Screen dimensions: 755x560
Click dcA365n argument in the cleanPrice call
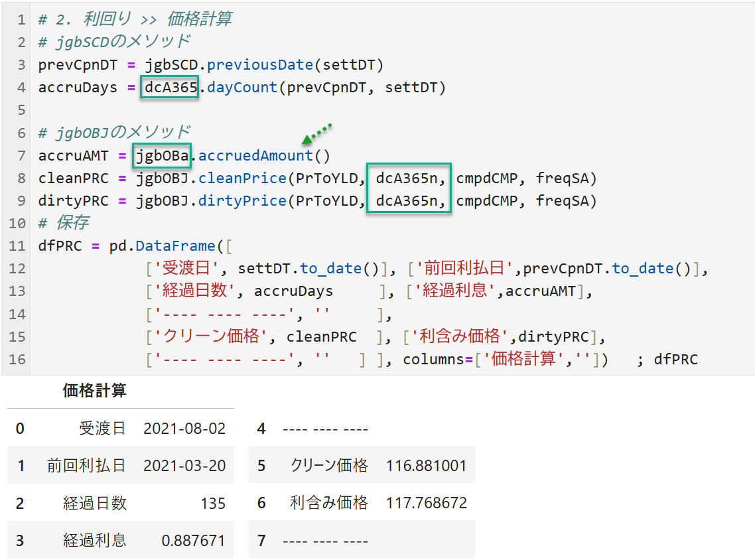407,178
